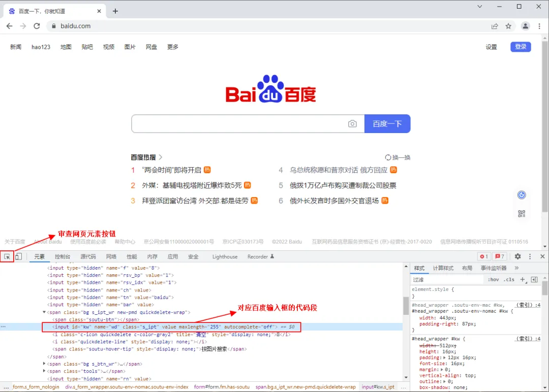Go back with browser back arrow
Screen dimensions: 549x392
pos(10,26)
